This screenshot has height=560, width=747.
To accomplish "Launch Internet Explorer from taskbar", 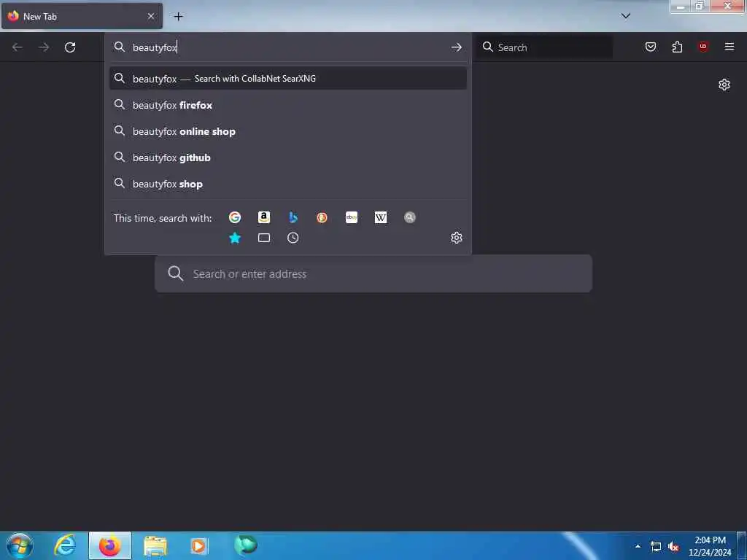I will coord(65,545).
